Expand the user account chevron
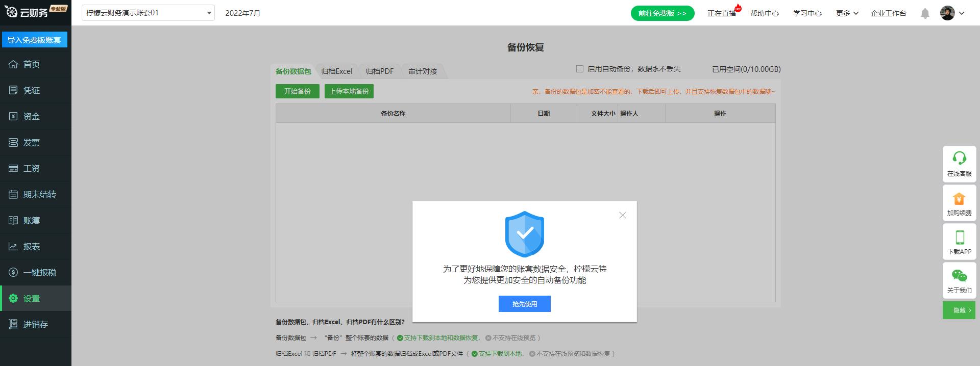The width and height of the screenshot is (980, 366). (x=962, y=13)
